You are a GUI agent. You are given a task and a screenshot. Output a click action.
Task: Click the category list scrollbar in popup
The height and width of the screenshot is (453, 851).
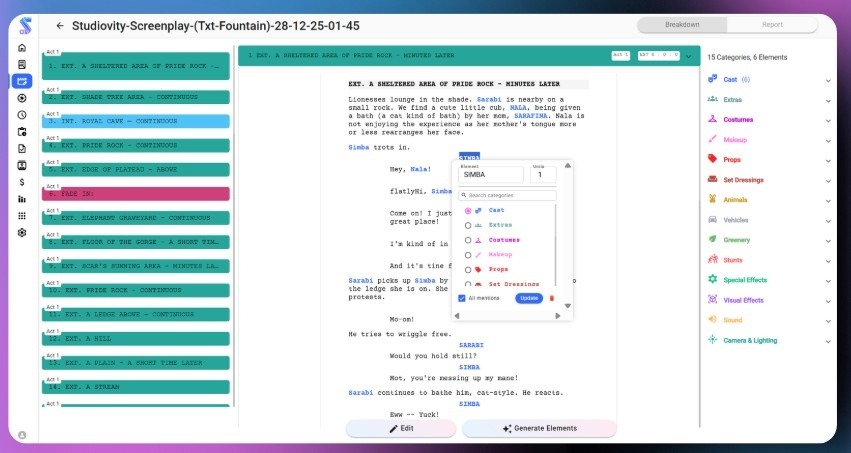pos(555,244)
